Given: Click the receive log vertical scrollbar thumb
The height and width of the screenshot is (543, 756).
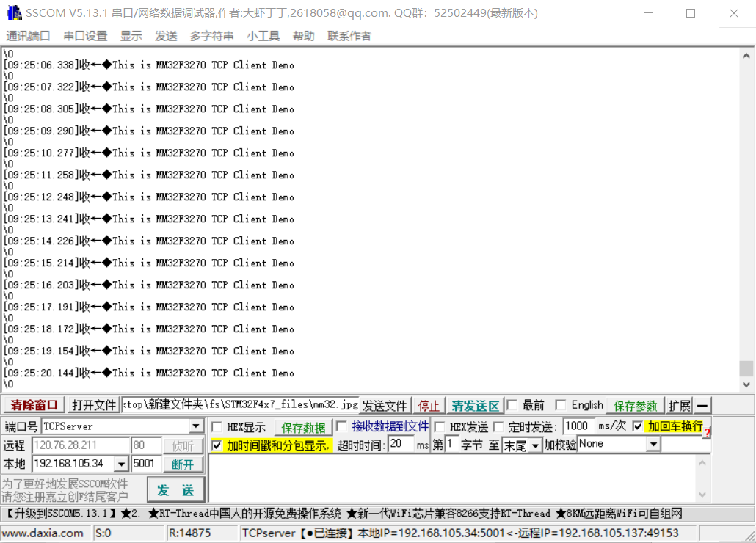Looking at the screenshot, I should (746, 368).
